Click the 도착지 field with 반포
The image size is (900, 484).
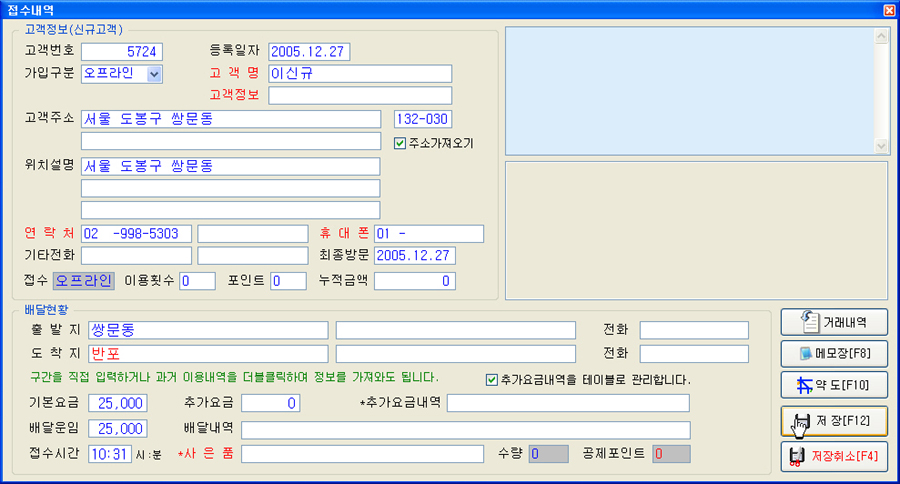(208, 354)
